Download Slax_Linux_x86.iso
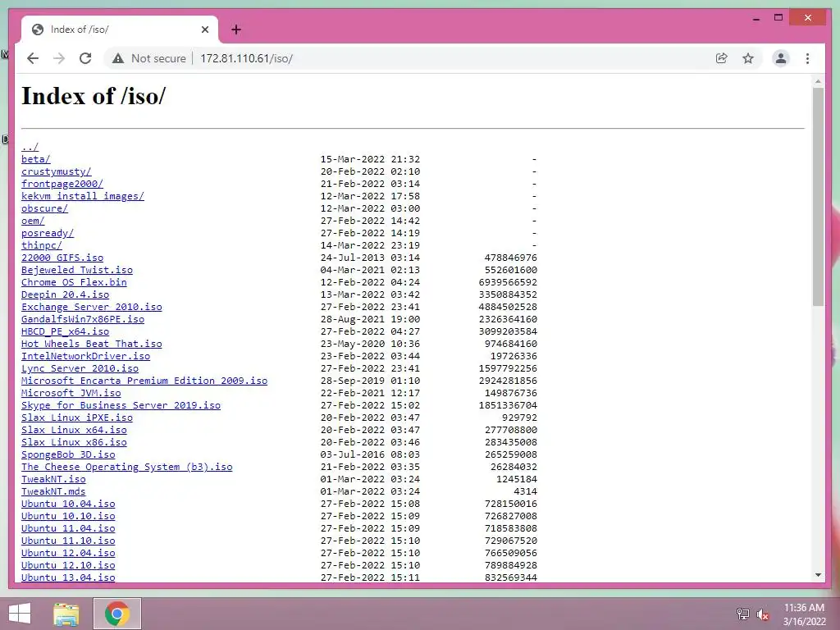The image size is (840, 630). click(x=74, y=442)
